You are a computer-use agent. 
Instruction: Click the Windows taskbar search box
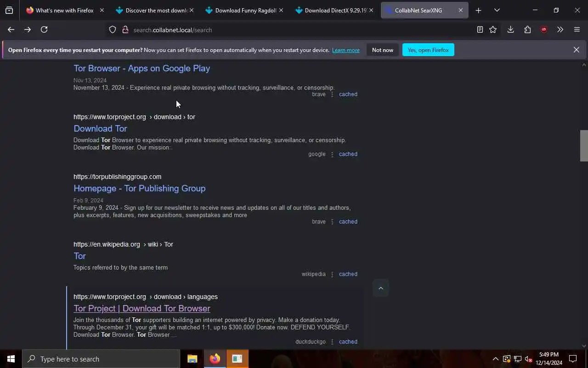coord(101,359)
